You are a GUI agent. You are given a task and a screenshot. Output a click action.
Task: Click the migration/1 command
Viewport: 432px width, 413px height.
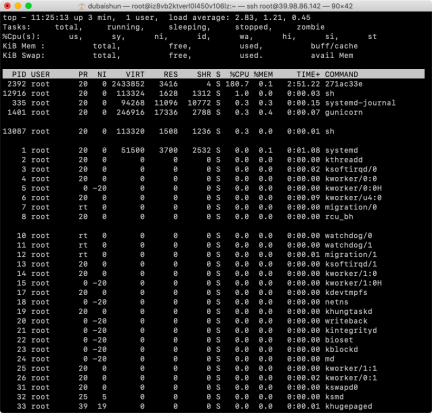tap(351, 255)
